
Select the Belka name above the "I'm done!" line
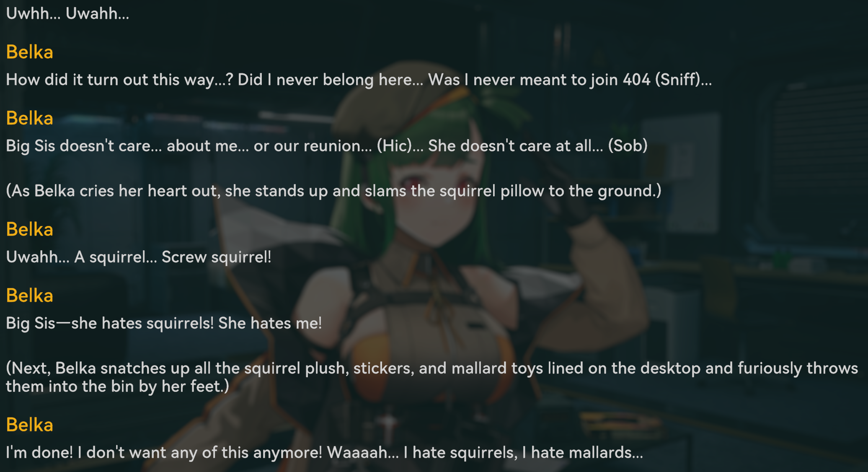point(29,425)
